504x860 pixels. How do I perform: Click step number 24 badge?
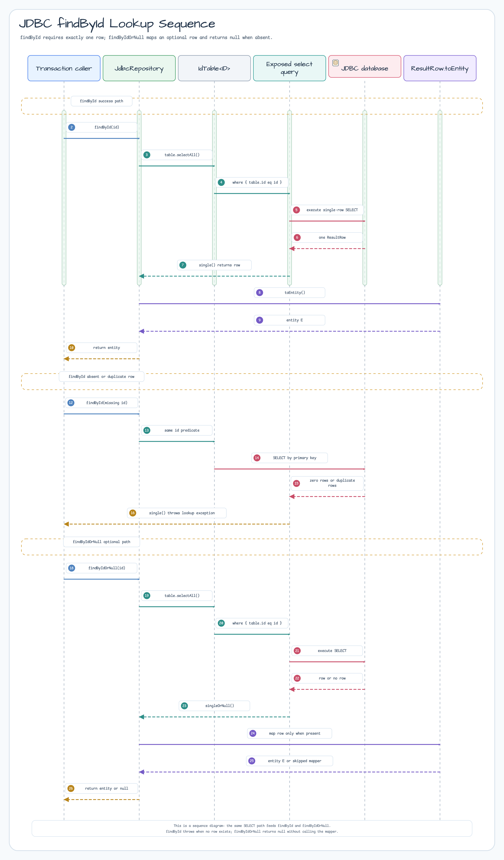click(x=253, y=733)
